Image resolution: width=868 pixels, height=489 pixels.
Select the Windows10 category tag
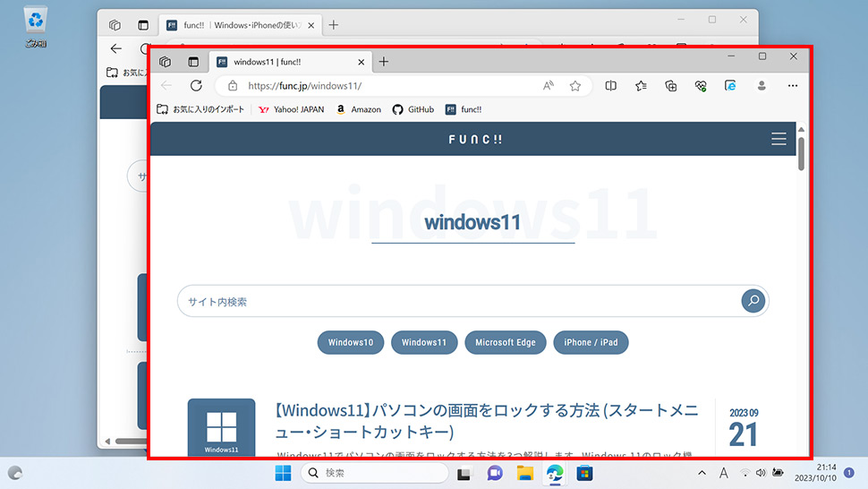[x=351, y=342]
